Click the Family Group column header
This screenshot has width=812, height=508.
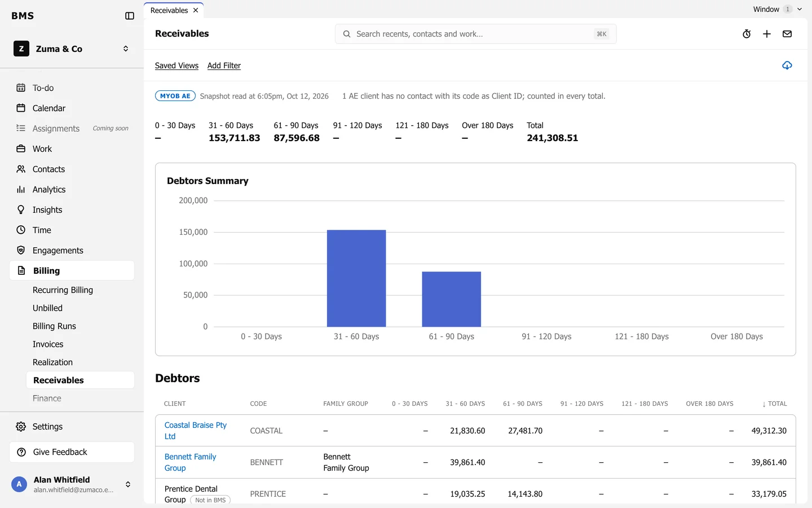(x=346, y=404)
